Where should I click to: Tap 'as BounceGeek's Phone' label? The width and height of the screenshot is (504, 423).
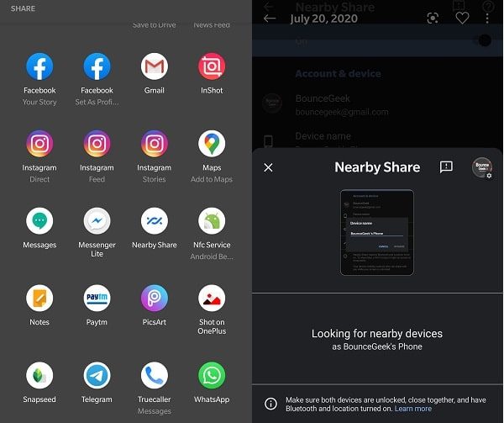tap(377, 346)
